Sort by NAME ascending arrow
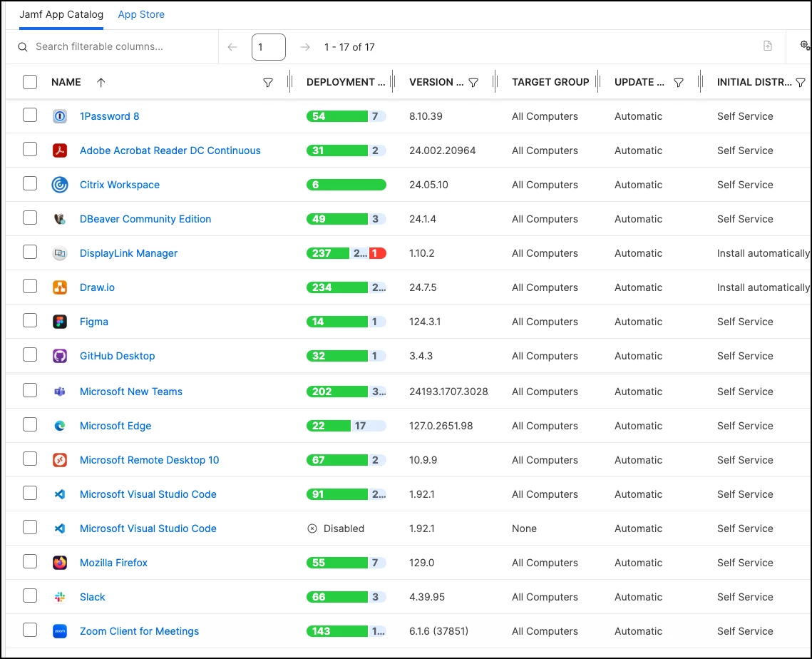 click(101, 82)
